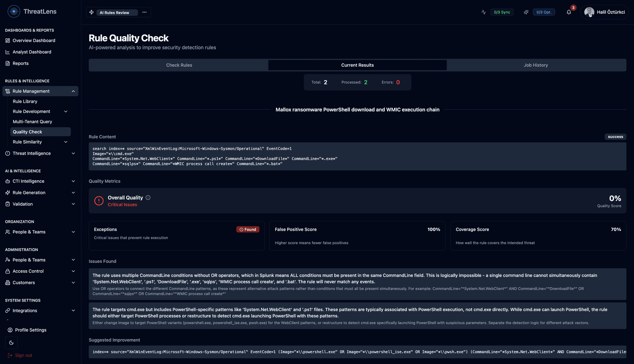
Task: Expand the Rule Development submenu chevron
Action: tap(66, 111)
